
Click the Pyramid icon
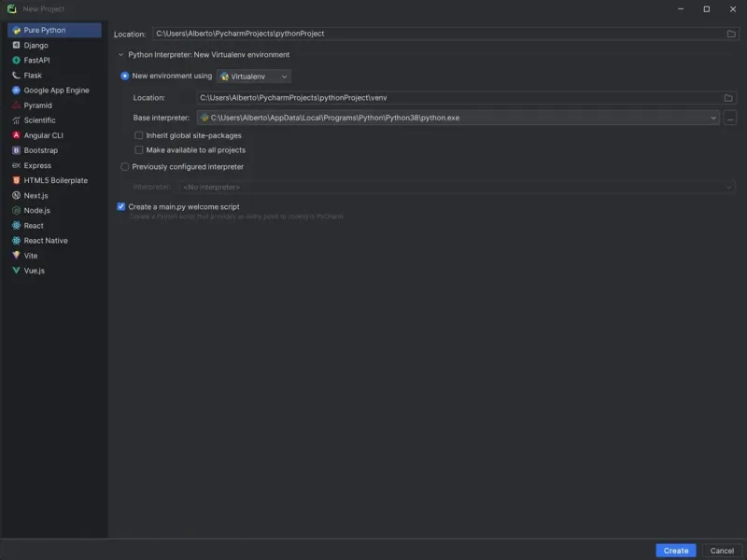click(x=16, y=105)
